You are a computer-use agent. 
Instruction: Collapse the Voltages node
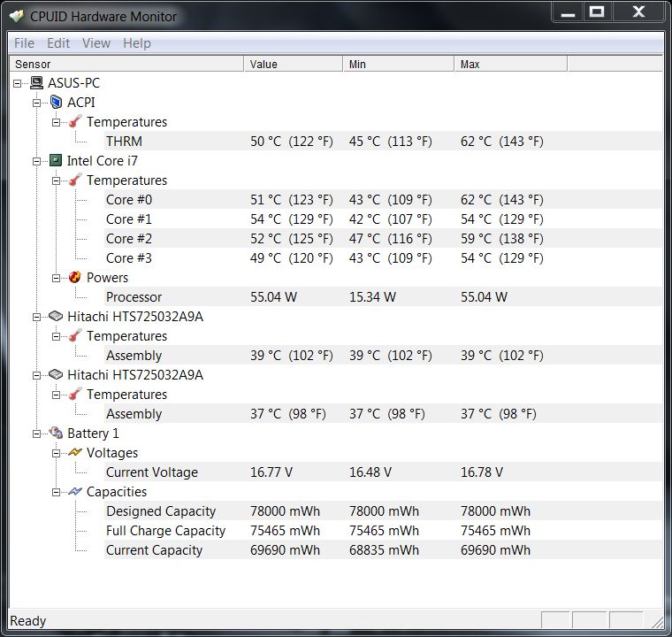tap(56, 453)
